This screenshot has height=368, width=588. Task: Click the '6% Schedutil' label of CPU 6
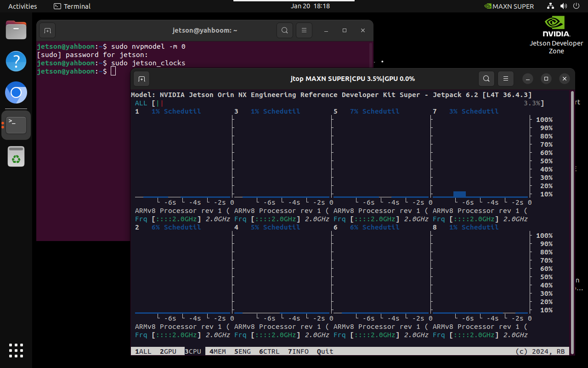pos(374,227)
